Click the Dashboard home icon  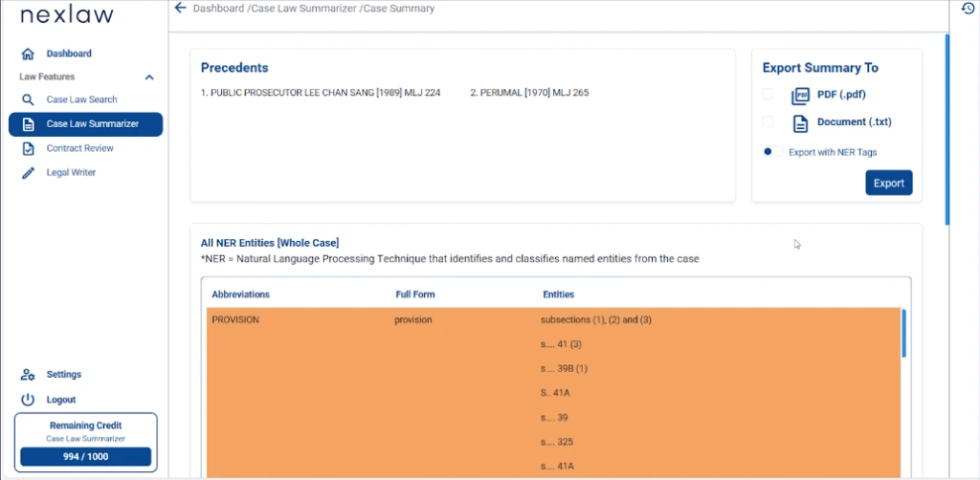(x=28, y=54)
